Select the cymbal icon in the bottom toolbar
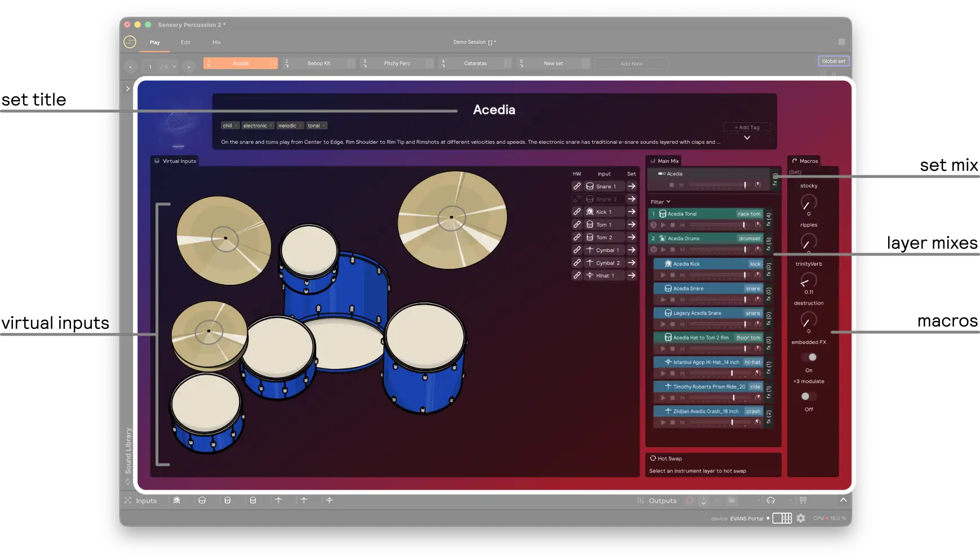 point(278,500)
